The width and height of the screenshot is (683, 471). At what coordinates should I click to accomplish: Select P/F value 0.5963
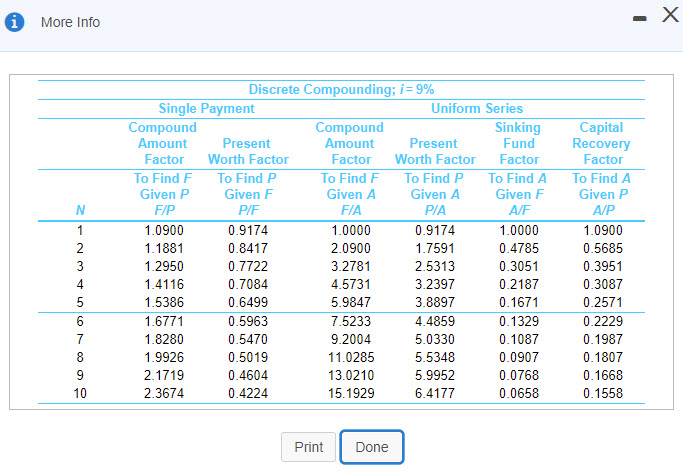(x=248, y=322)
